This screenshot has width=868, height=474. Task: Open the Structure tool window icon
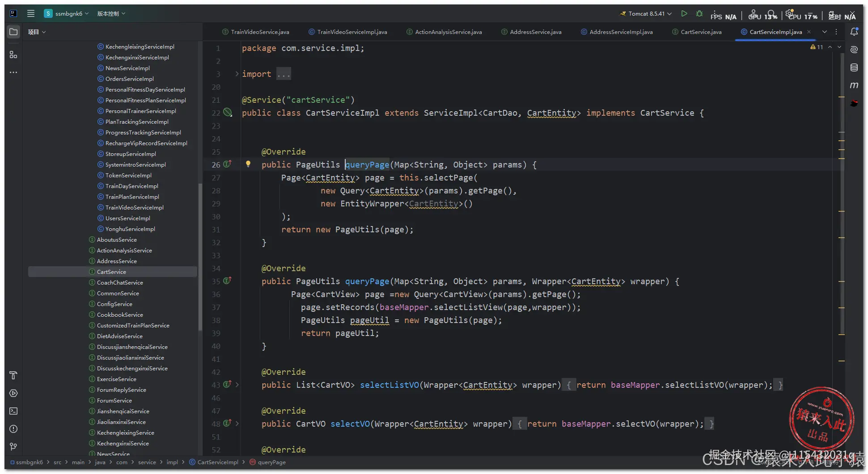[13, 55]
